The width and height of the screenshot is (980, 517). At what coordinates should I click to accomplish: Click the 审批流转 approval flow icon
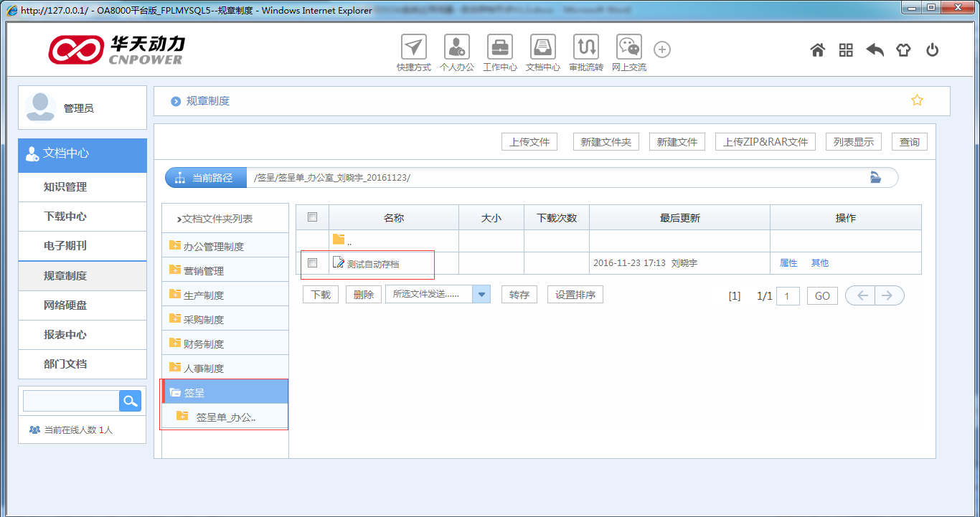(586, 48)
